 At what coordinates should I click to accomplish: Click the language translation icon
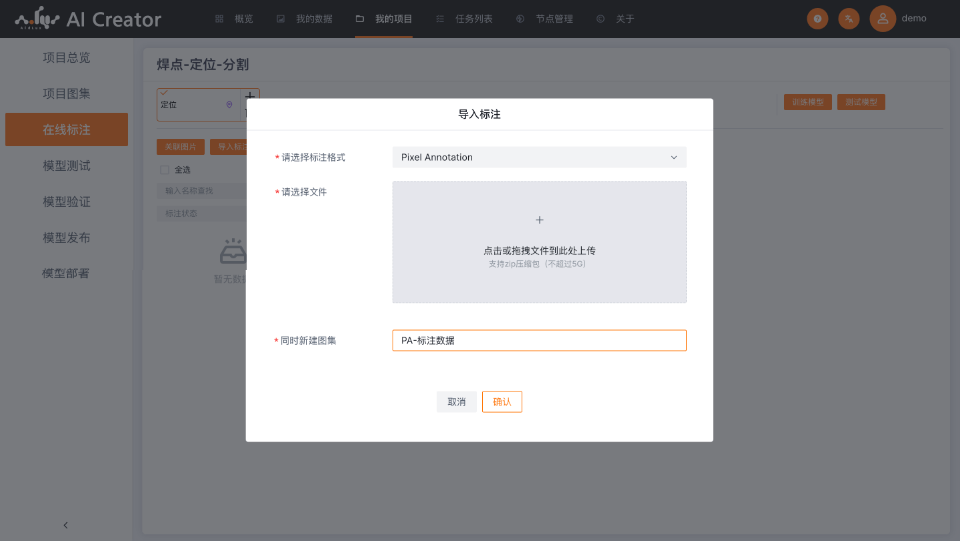pyautogui.click(x=848, y=18)
